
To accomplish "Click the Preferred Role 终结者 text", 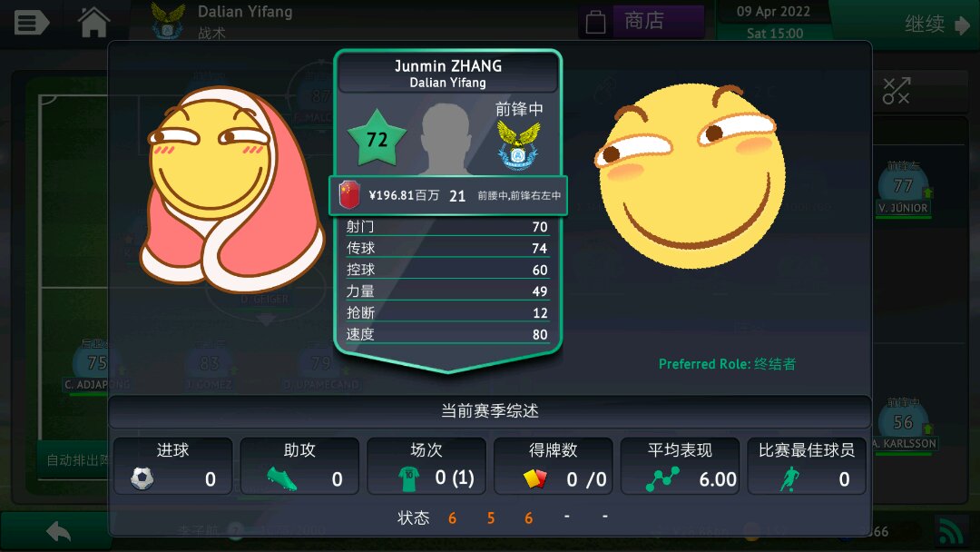I will coord(727,364).
